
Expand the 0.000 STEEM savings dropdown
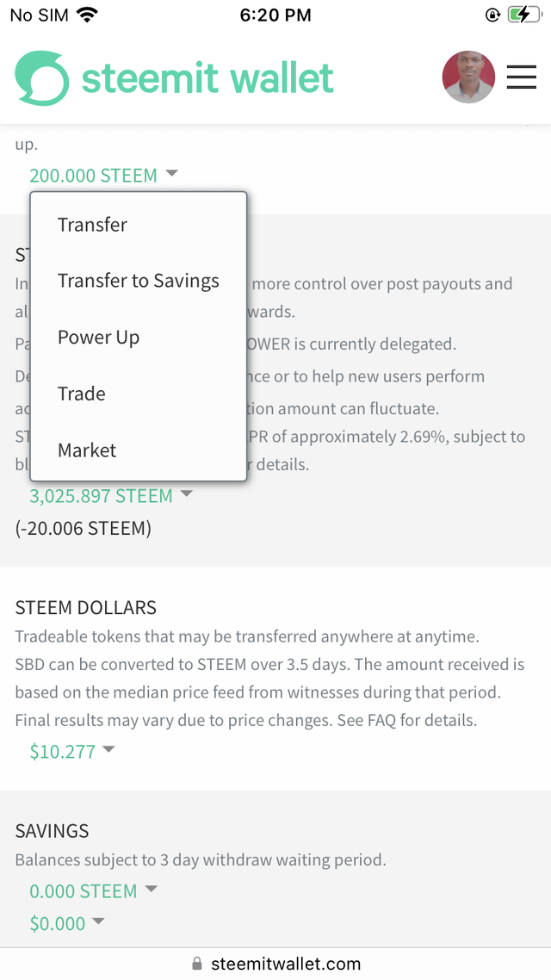(93, 891)
